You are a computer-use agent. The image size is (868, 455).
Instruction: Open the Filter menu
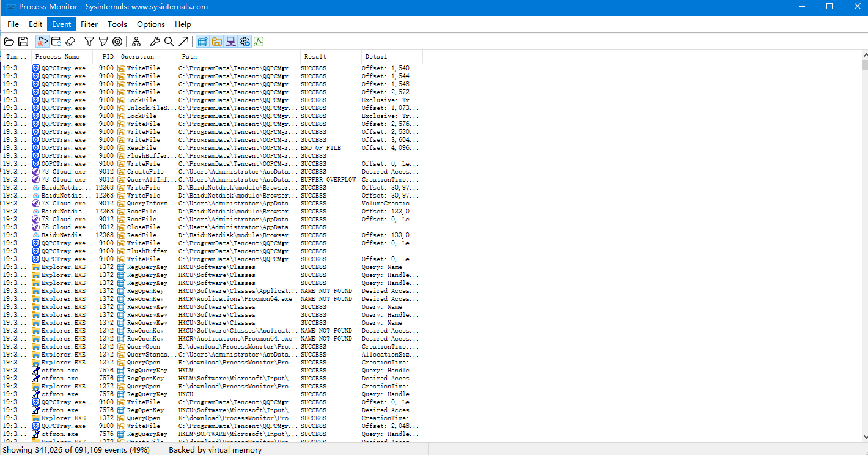(89, 24)
